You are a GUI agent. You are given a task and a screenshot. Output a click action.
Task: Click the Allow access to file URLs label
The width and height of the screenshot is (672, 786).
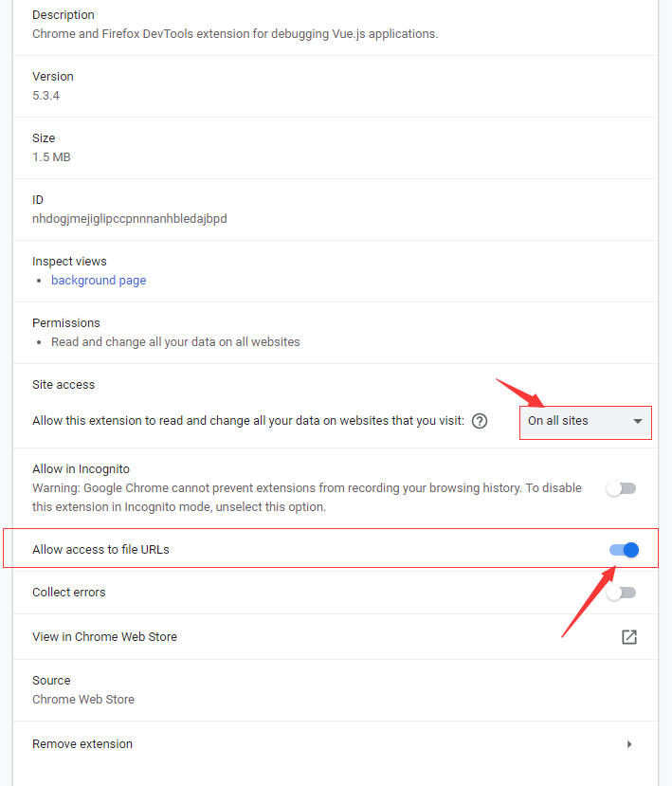coord(100,550)
